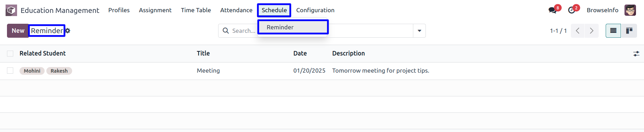This screenshot has height=132, width=644.
Task: Open the optional columns adjust icon
Action: point(636,54)
